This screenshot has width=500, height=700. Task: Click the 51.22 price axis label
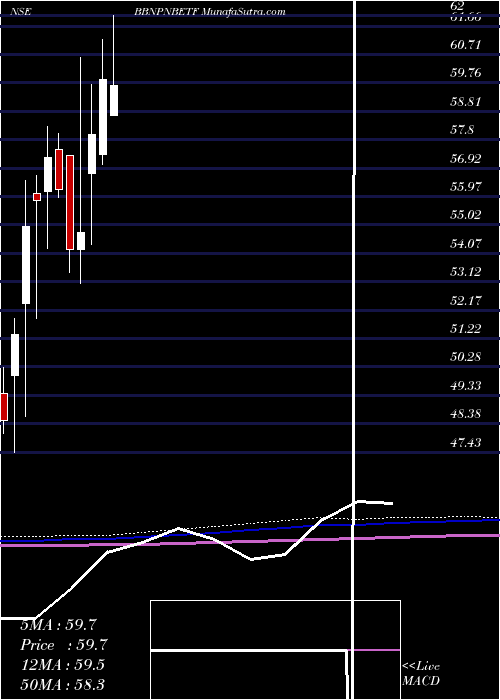point(466,328)
